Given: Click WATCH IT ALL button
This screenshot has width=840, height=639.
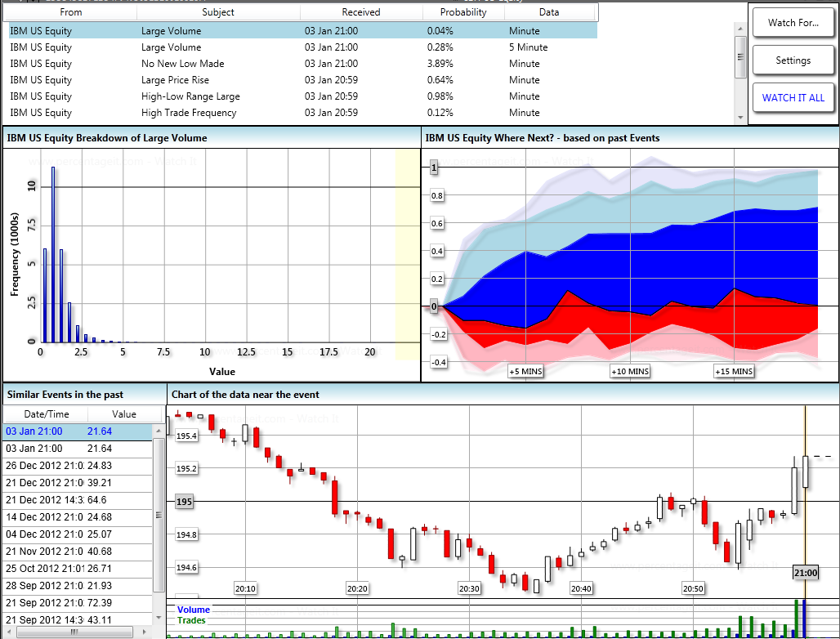Looking at the screenshot, I should click(x=793, y=97).
